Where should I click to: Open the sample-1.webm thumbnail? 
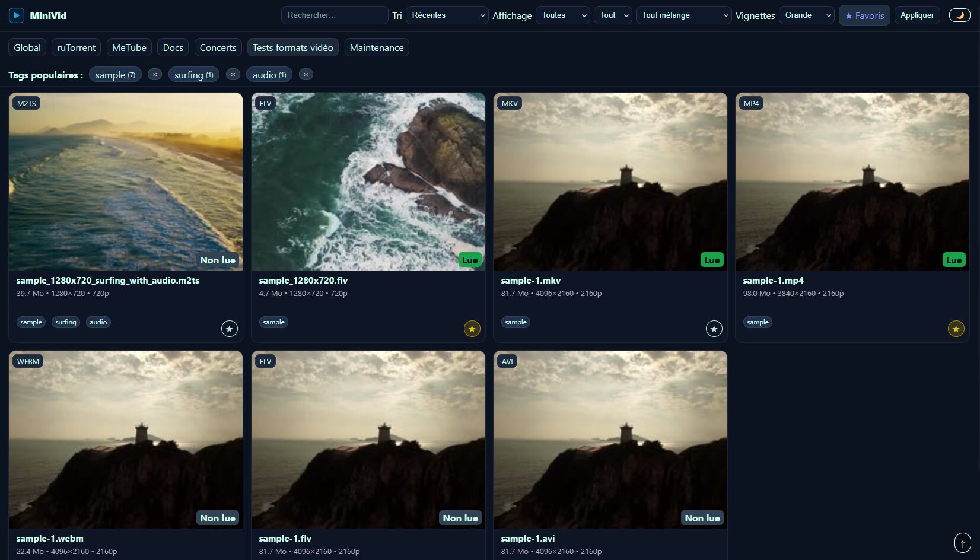click(126, 440)
